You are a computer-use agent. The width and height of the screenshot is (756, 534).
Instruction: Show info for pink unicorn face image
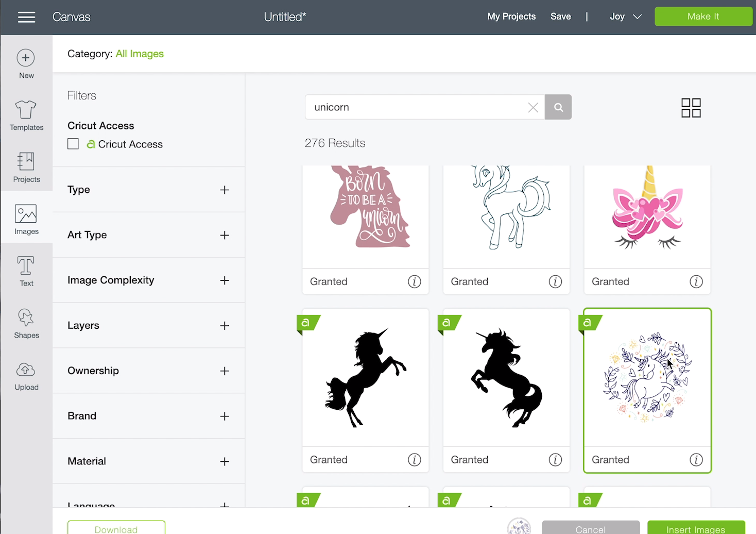[x=696, y=281]
